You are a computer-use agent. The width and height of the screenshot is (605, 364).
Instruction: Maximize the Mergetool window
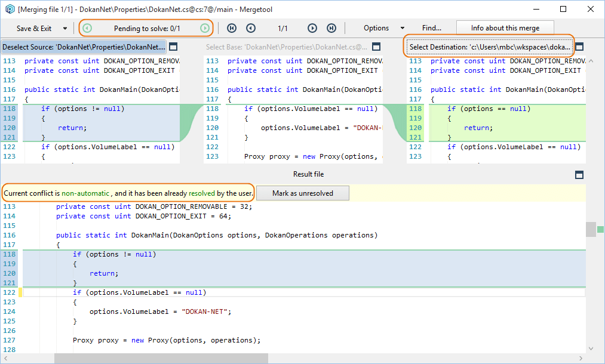563,9
